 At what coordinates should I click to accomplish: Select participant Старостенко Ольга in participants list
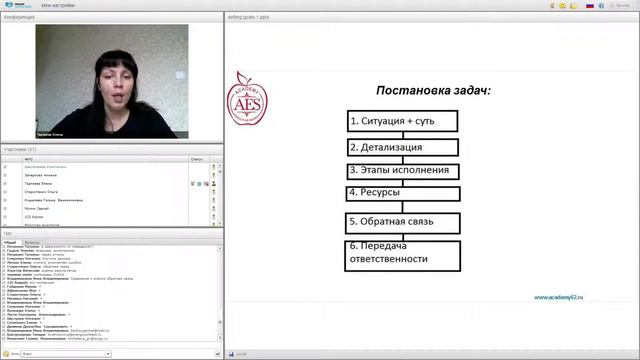point(41,192)
